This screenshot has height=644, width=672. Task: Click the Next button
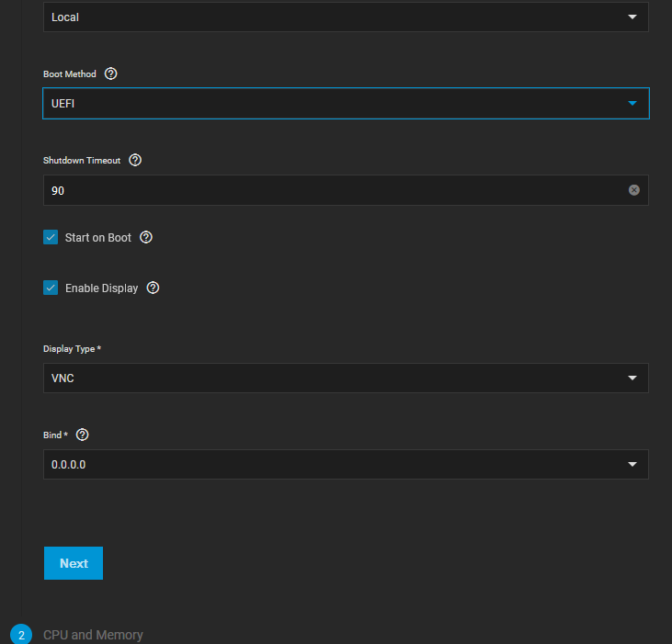click(x=74, y=563)
